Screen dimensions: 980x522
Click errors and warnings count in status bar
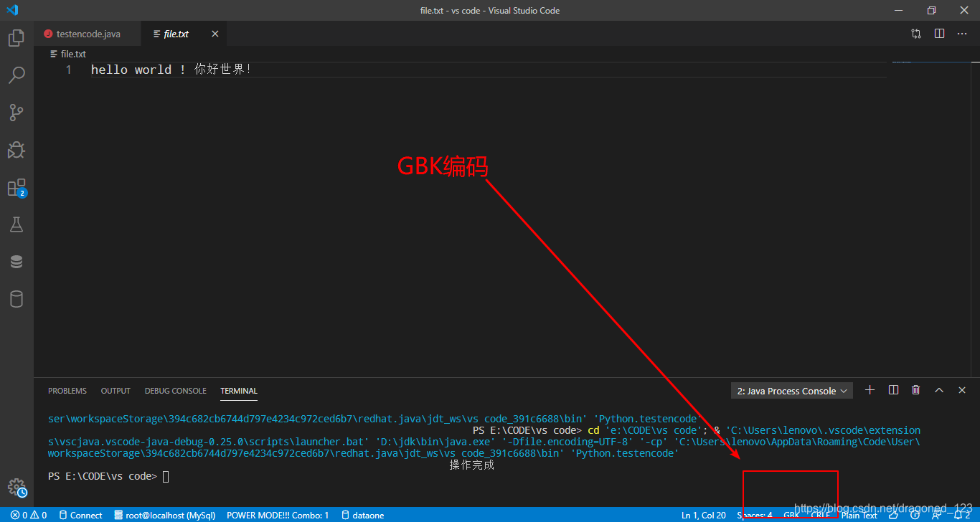click(29, 515)
